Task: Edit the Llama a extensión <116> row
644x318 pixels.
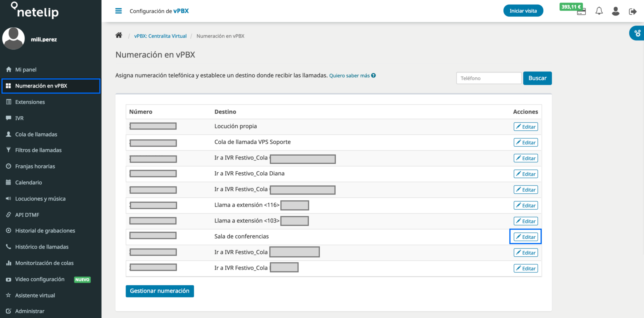Action: [525, 206]
